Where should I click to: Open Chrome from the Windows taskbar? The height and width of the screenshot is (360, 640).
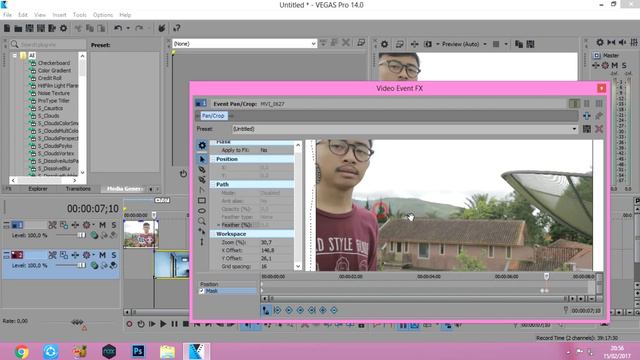click(22, 351)
